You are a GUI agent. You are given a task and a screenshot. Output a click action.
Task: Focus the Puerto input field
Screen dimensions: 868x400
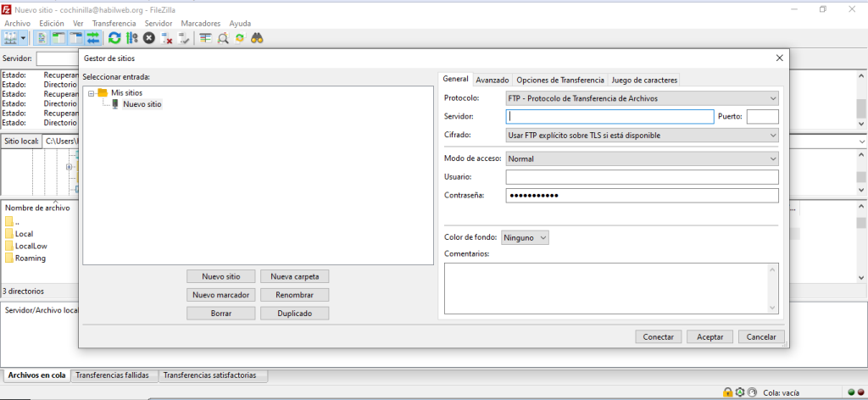tap(762, 117)
